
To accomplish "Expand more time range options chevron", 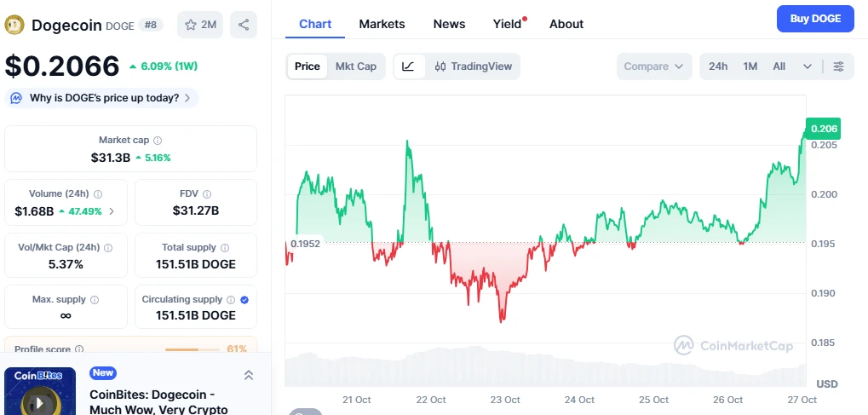I will tap(807, 66).
